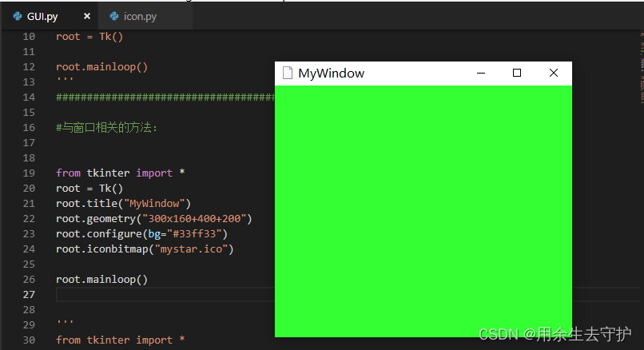Screen dimensions: 644x350
Task: Click the green MyWindow content area
Action: [x=423, y=211]
